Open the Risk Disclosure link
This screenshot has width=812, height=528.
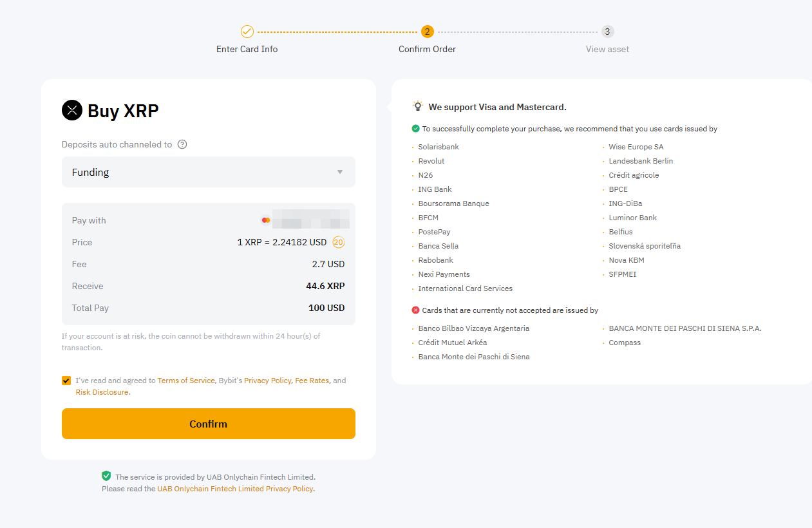click(102, 392)
